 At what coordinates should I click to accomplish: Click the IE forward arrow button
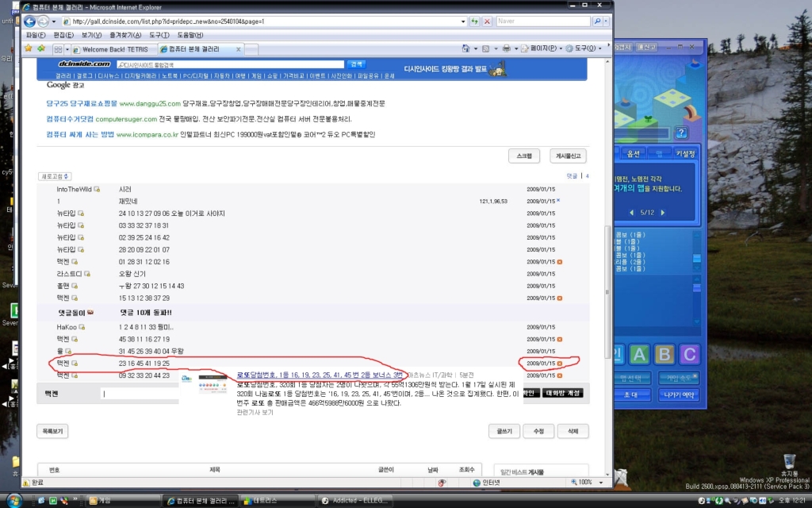(43, 21)
